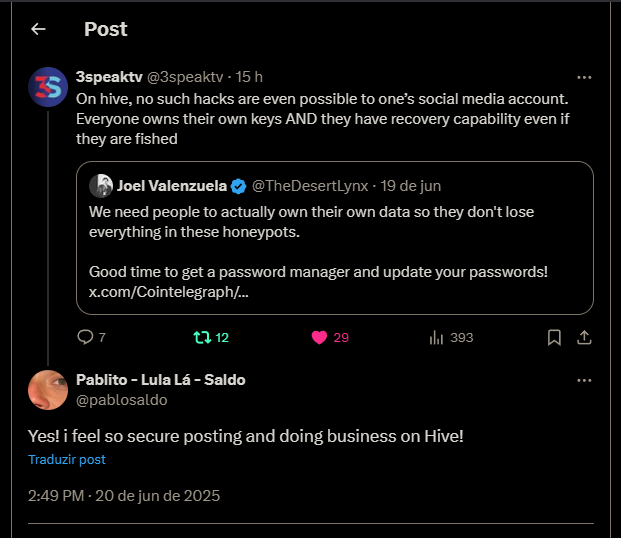The height and width of the screenshot is (538, 621).
Task: Toggle the like heart showing 29
Action: [319, 338]
